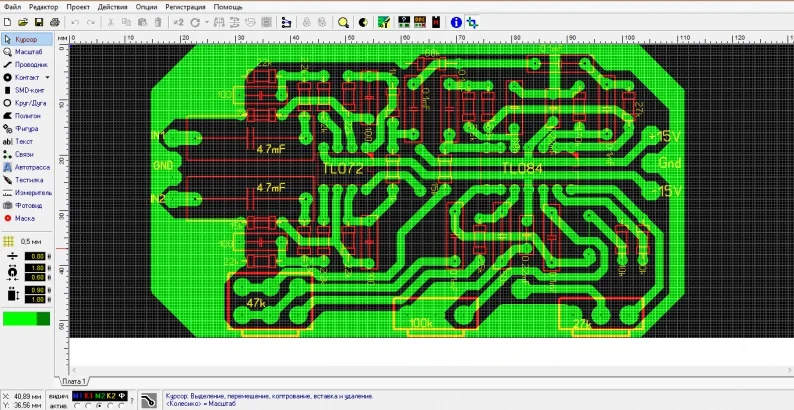Open the Опции menu
This screenshot has width=794, height=410.
pyautogui.click(x=147, y=7)
